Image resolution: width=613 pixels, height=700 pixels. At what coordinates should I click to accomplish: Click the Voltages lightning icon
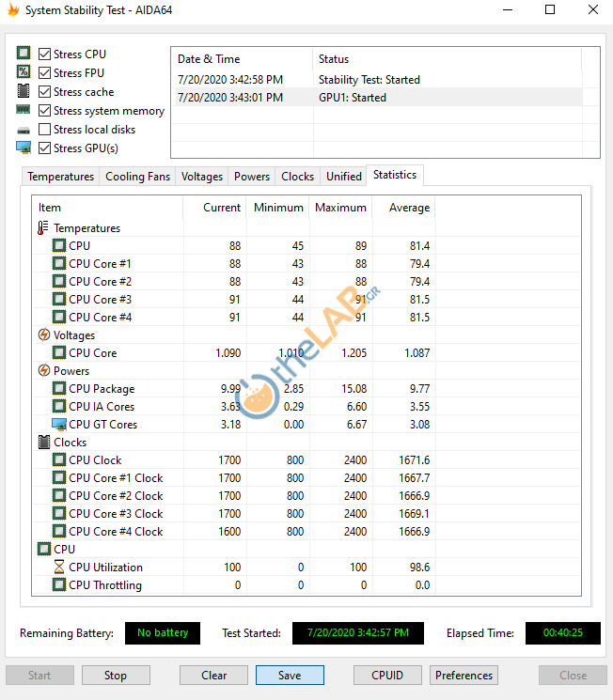pos(44,334)
